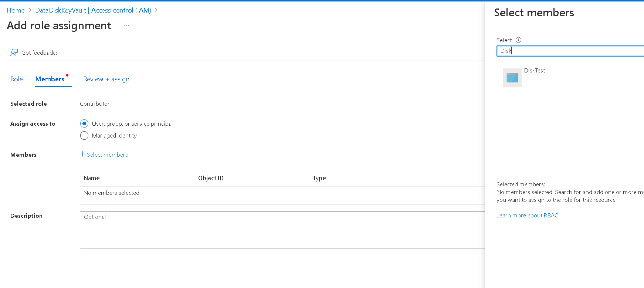Viewport: 644px width, 288px height.
Task: Click into the Optional description text area
Action: click(282, 230)
